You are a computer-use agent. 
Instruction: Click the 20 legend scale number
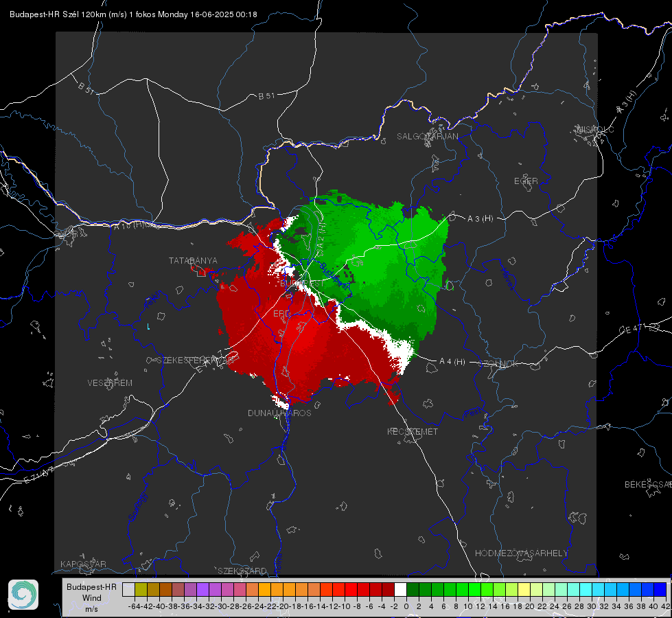click(x=530, y=606)
